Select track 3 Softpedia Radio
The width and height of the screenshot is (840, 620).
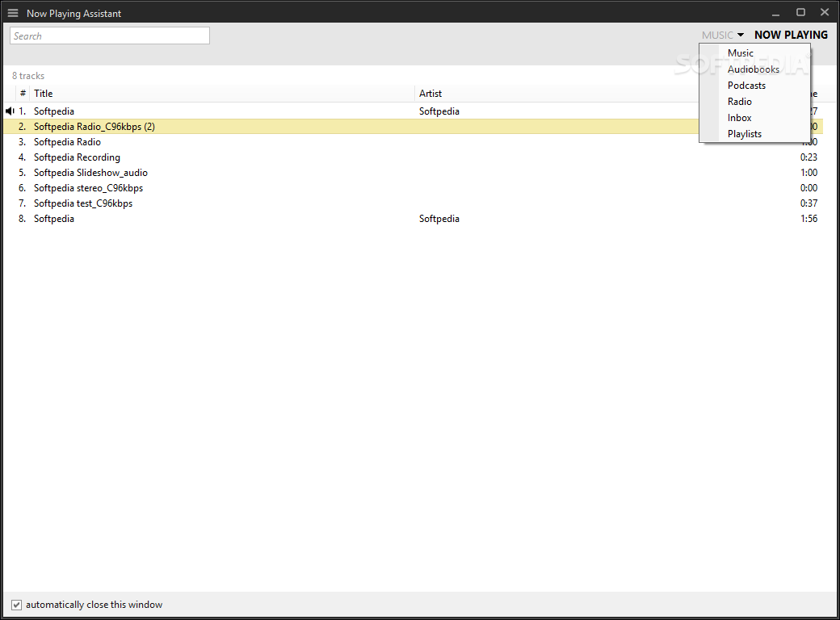[x=67, y=142]
